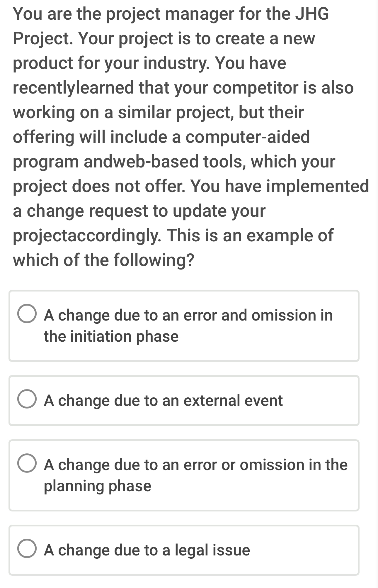The width and height of the screenshot is (378, 588).
Task: Click the blank right side of the external event card
Action: tap(322, 400)
